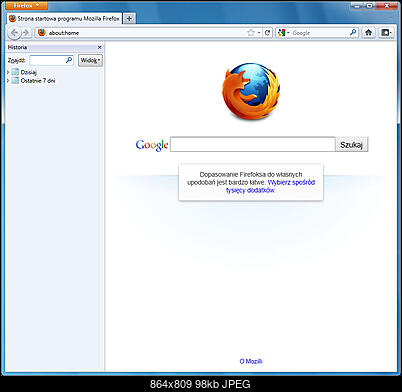
Task: Go forward with the forward arrow
Action: [26, 33]
